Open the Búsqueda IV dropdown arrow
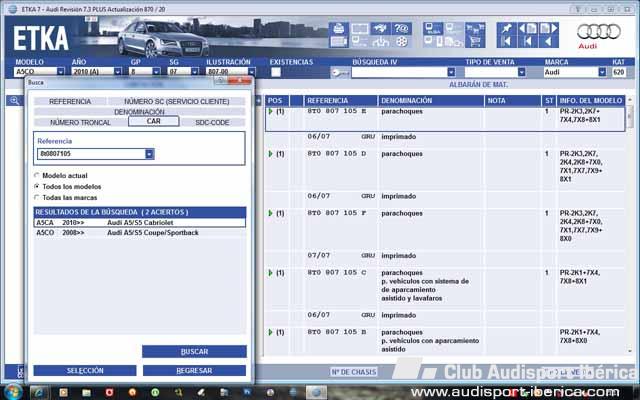The width and height of the screenshot is (640, 400). 451,72
